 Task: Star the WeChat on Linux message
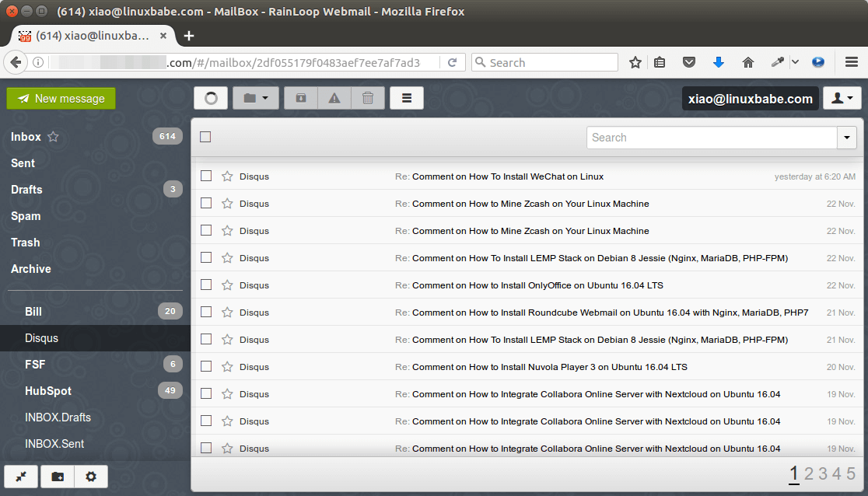227,176
